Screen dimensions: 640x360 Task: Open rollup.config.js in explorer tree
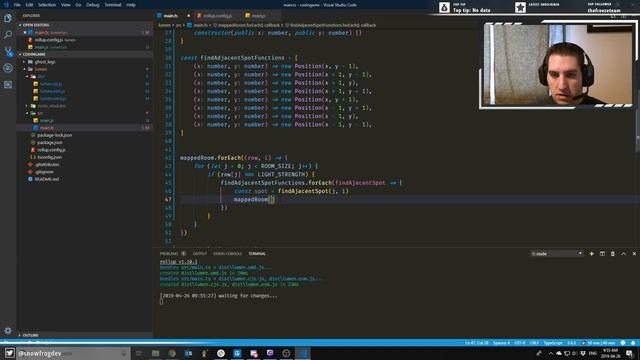[51, 150]
